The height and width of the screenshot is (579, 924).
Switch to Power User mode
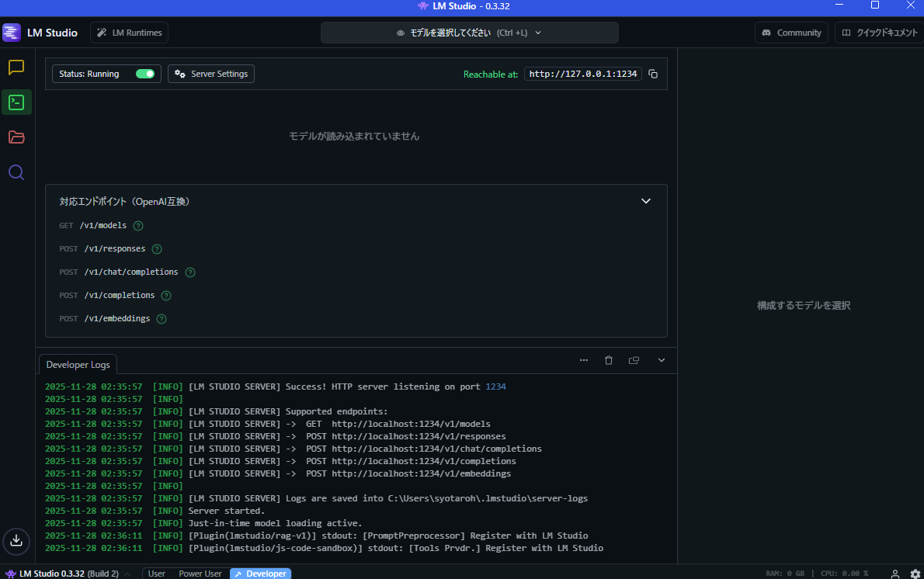point(200,574)
